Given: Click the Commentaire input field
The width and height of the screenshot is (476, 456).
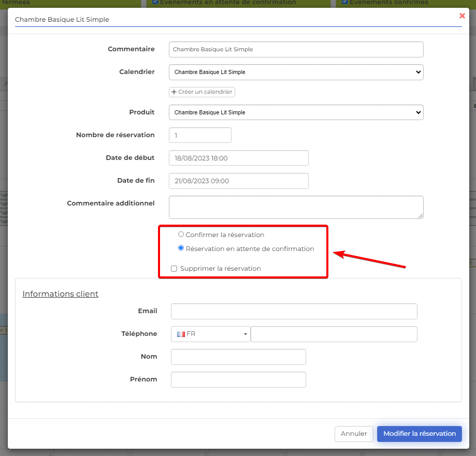Looking at the screenshot, I should coord(296,50).
